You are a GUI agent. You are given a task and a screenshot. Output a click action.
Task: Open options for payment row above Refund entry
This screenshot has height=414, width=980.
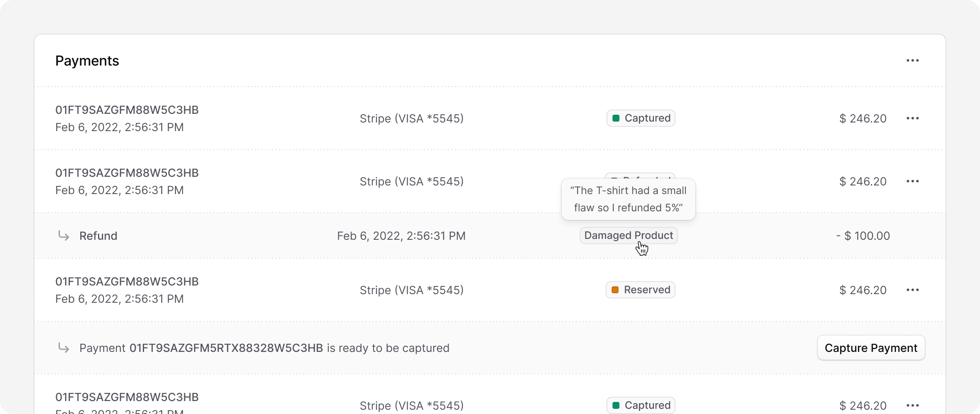tap(912, 181)
